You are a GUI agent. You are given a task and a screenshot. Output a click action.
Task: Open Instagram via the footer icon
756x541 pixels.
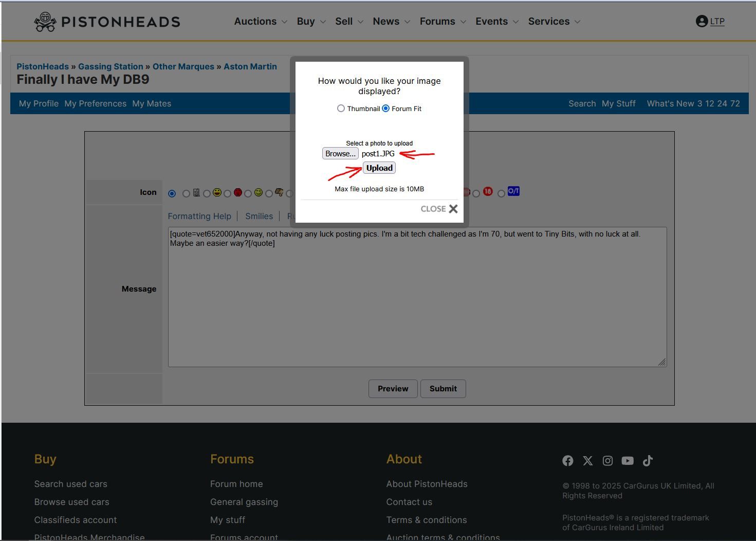[x=607, y=461]
